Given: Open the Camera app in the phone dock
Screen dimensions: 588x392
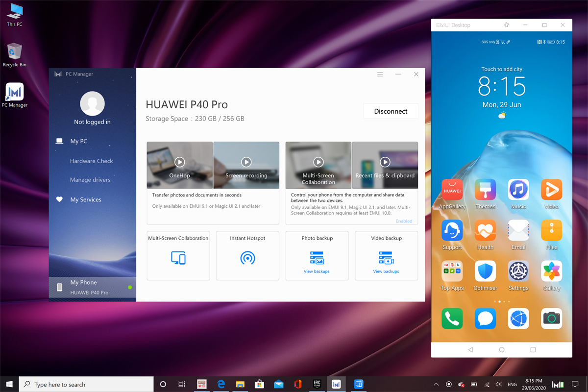Looking at the screenshot, I should point(551,319).
